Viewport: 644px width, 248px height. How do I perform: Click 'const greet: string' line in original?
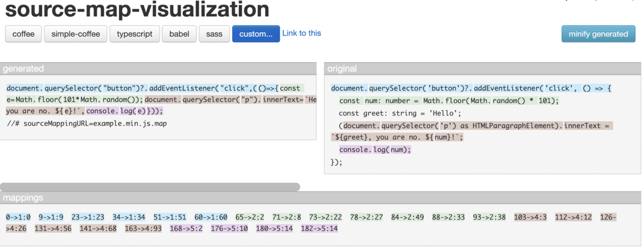pos(400,113)
